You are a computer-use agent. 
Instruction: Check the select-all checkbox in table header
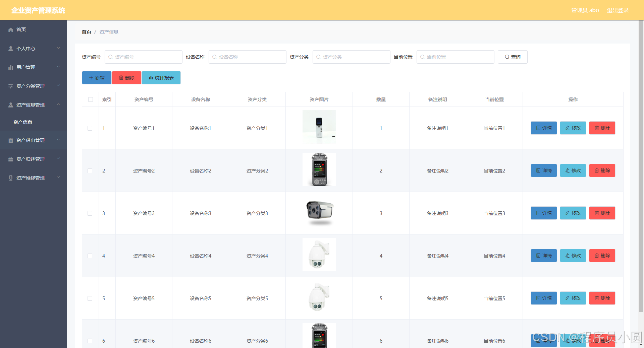pyautogui.click(x=90, y=99)
